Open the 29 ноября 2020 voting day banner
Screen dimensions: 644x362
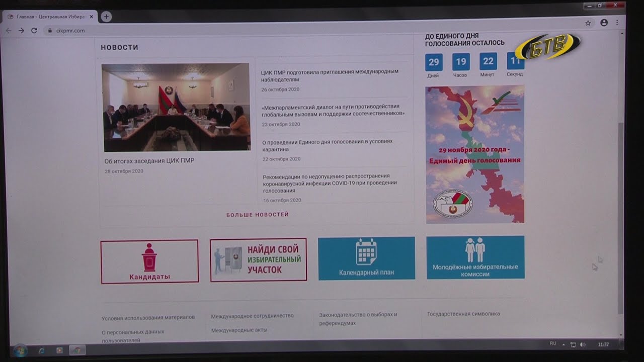pos(475,154)
